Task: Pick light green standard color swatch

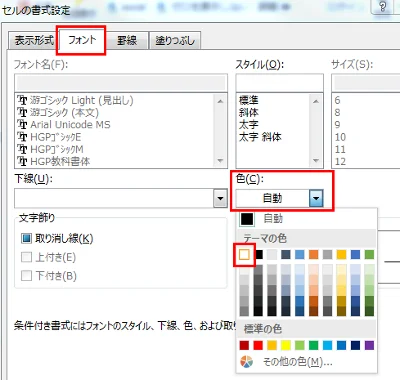Action: (x=300, y=345)
